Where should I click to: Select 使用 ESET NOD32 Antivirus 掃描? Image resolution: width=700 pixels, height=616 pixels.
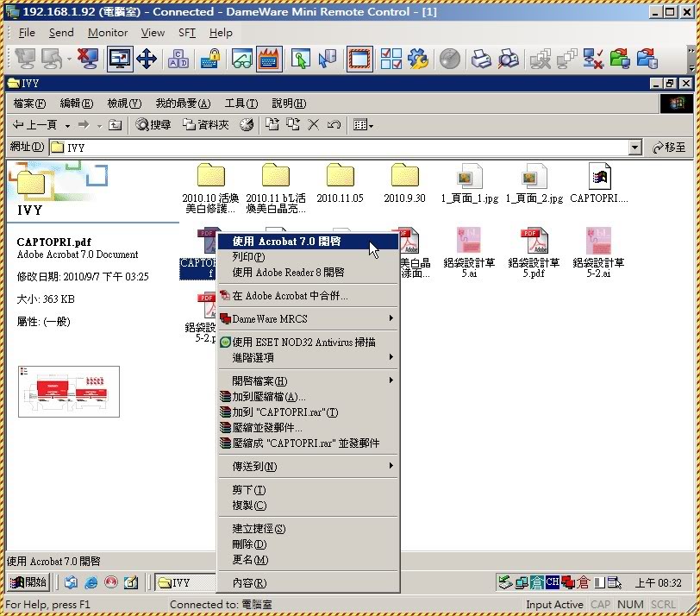tap(308, 342)
